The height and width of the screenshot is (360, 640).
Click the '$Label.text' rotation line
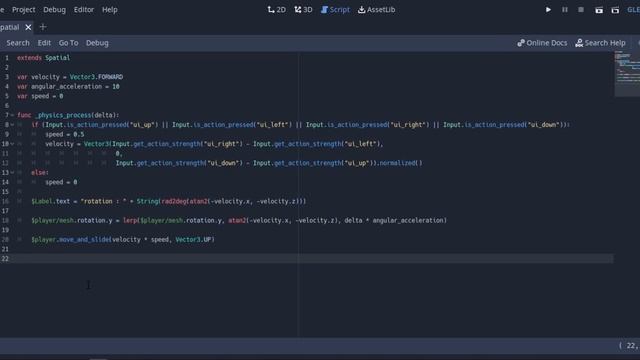point(169,201)
